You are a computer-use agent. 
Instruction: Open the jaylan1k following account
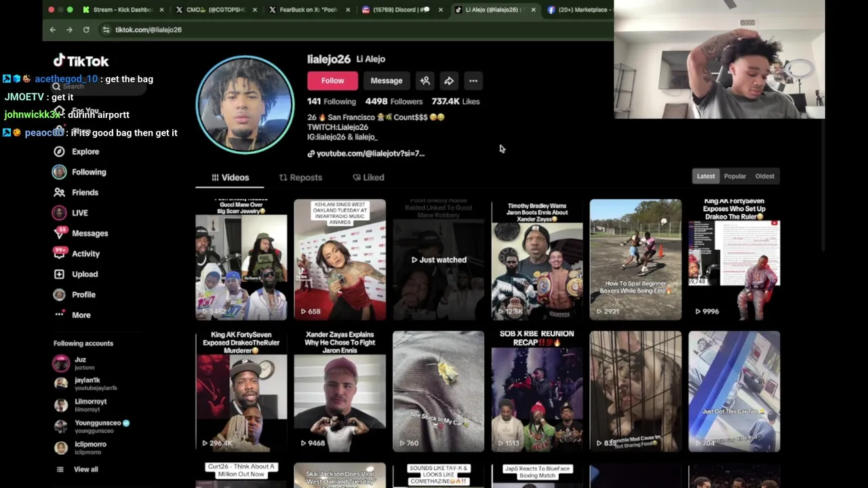click(x=85, y=384)
